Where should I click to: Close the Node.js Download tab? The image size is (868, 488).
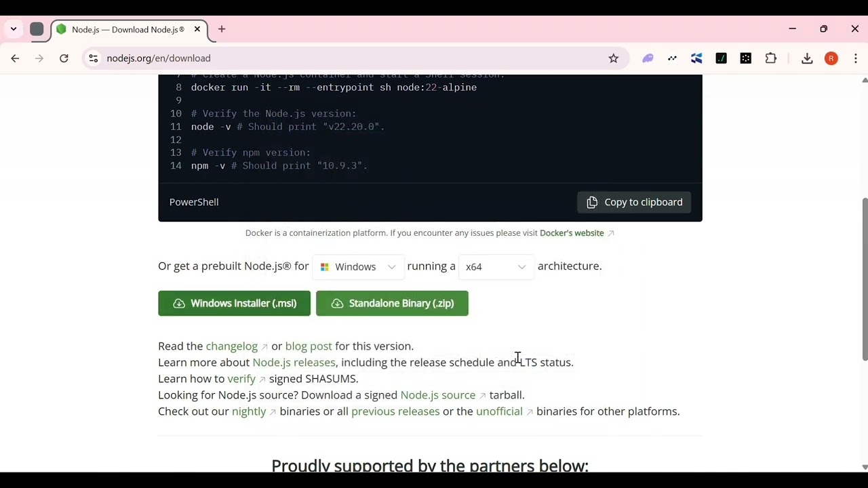click(x=197, y=29)
